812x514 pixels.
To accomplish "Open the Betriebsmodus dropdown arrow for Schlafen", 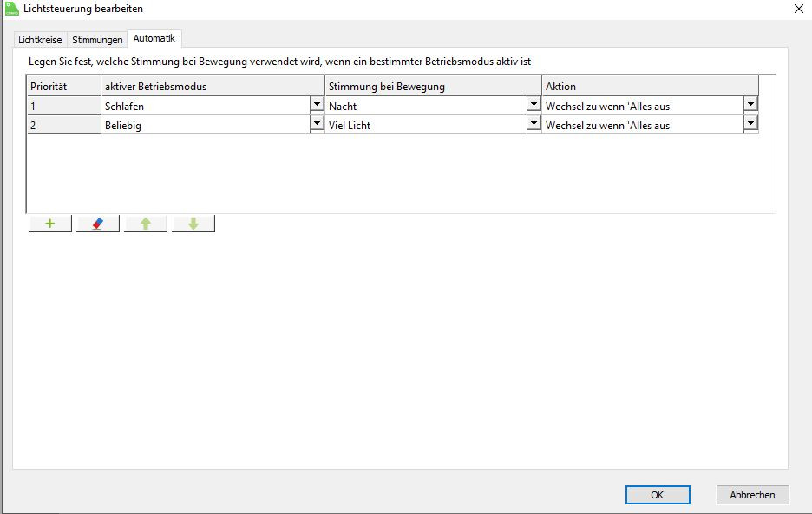I will pos(317,104).
